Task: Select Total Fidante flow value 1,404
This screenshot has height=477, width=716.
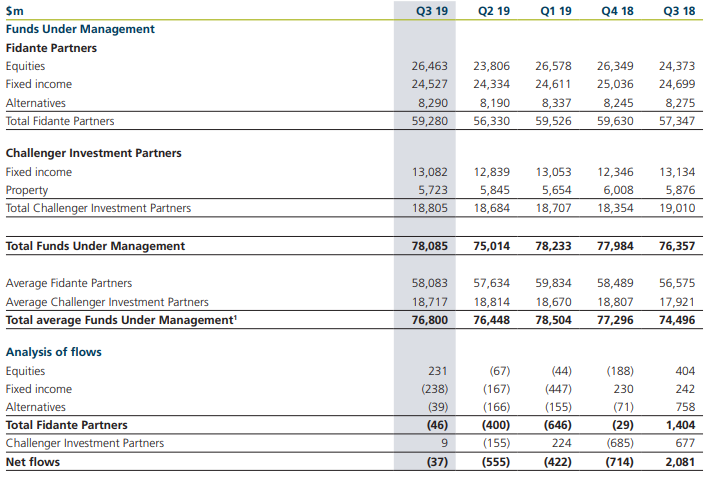Action: (x=680, y=425)
